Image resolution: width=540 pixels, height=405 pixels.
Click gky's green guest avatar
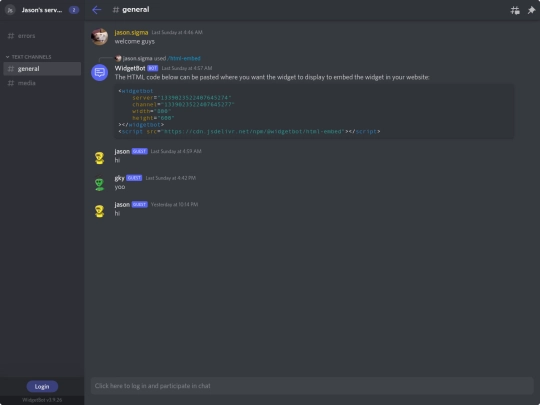point(100,184)
